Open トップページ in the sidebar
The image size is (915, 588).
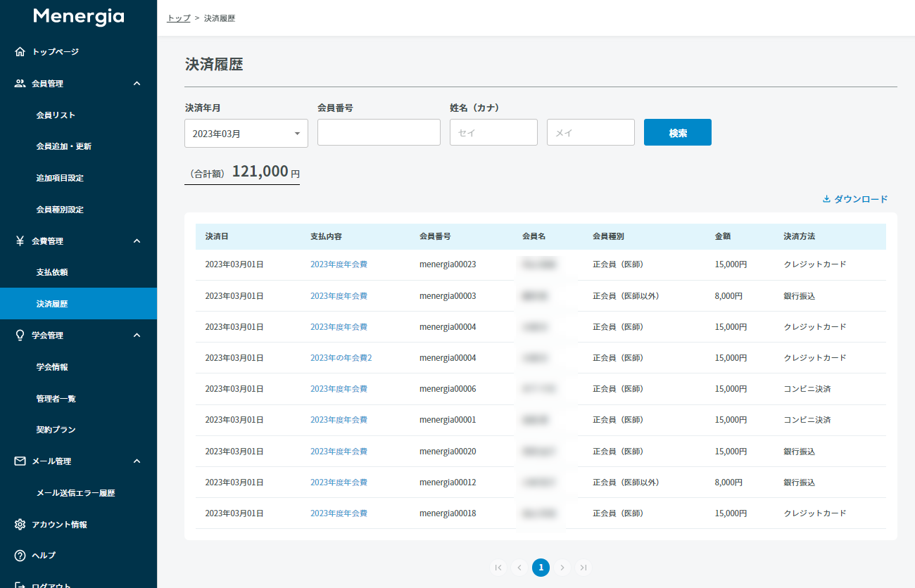tap(56, 51)
